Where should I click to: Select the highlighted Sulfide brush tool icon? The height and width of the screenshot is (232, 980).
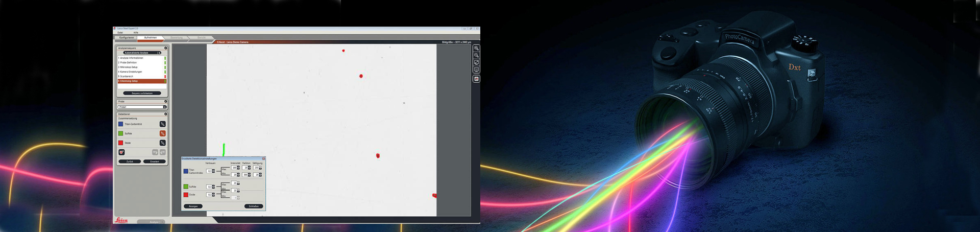(162, 133)
